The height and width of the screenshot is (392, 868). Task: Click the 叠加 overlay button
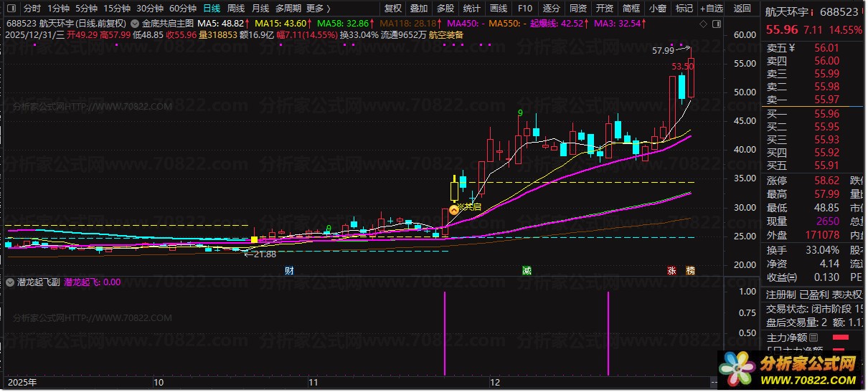(x=420, y=9)
